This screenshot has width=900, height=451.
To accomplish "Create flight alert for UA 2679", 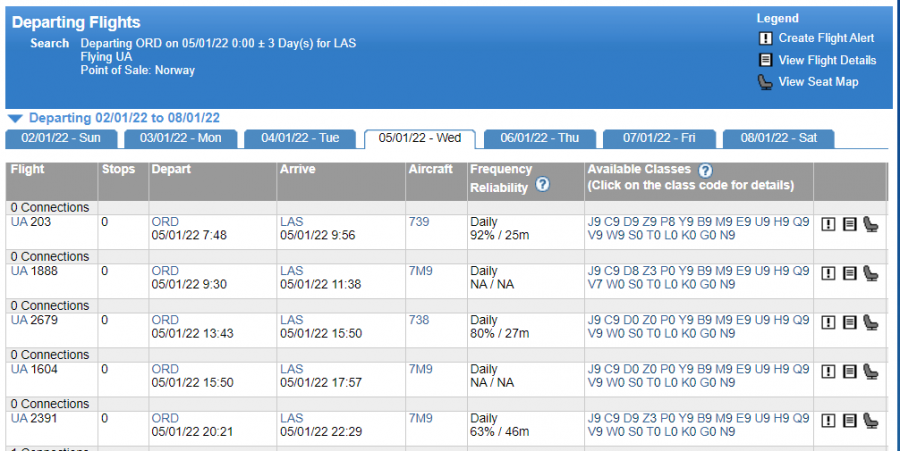I will click(x=828, y=322).
